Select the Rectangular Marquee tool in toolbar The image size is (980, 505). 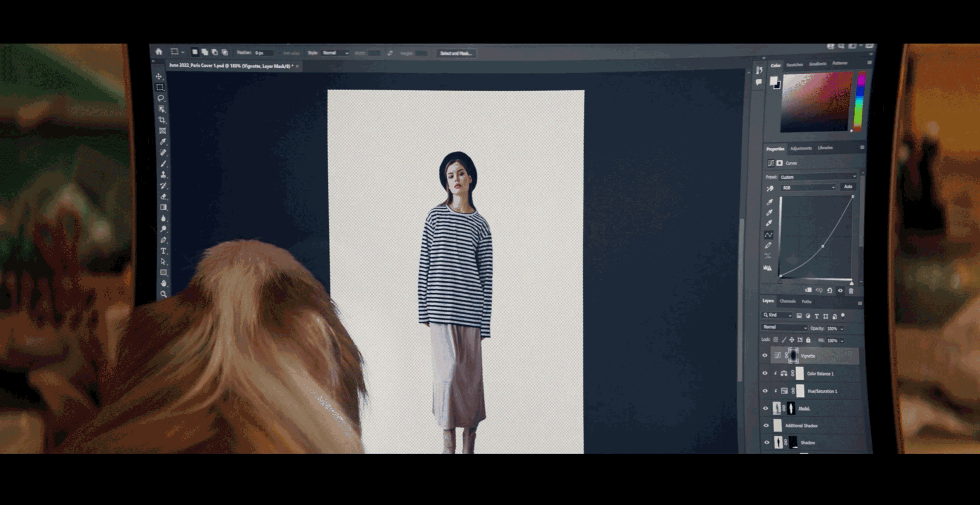tap(160, 87)
